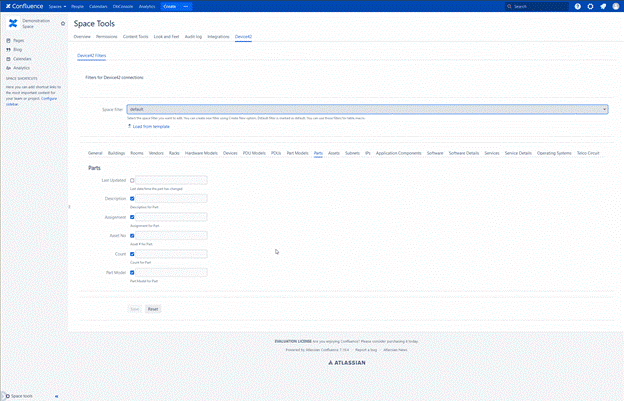Click the blue Create button
624x401 pixels.
click(169, 6)
